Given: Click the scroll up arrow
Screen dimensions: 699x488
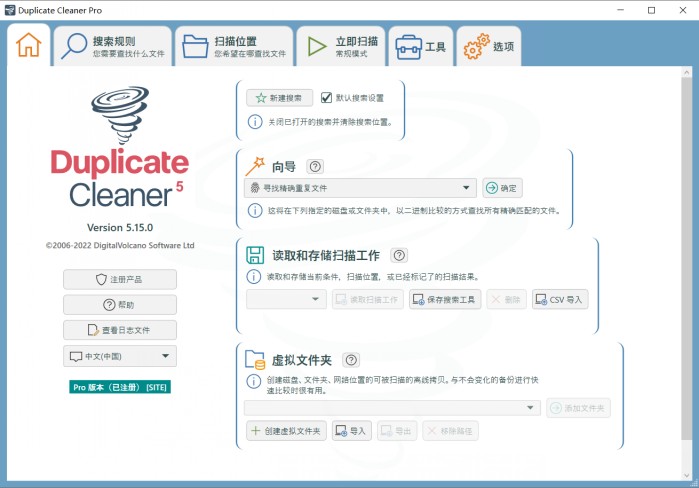Looking at the screenshot, I should click(x=687, y=72).
